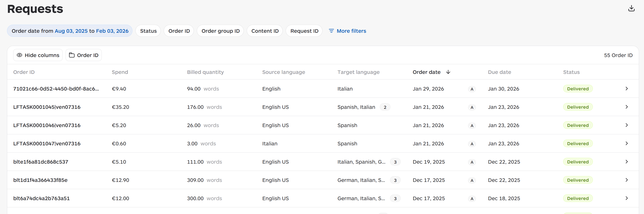The image size is (644, 214).
Task: Change the Order date range filter
Action: (70, 31)
